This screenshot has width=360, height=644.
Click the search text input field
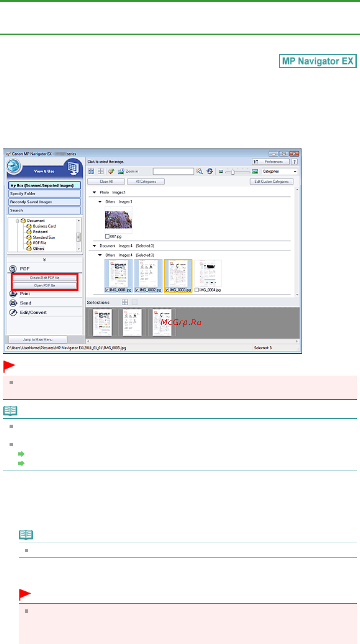pos(173,171)
